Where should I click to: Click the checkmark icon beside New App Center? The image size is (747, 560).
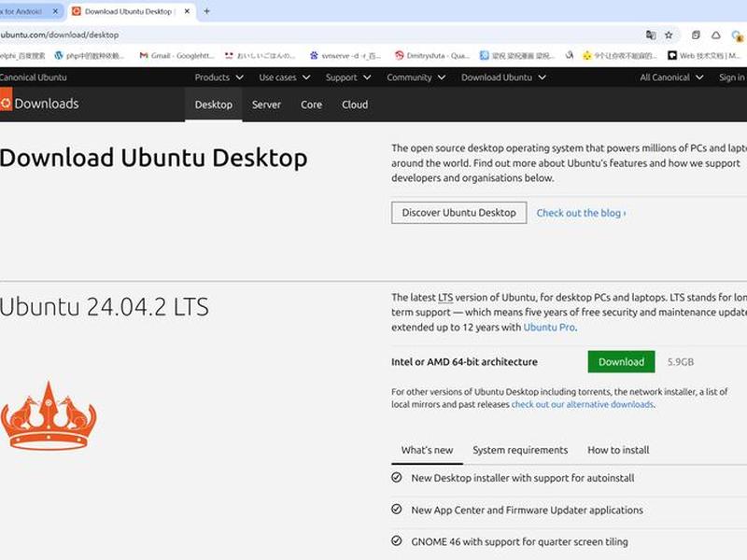pos(396,509)
